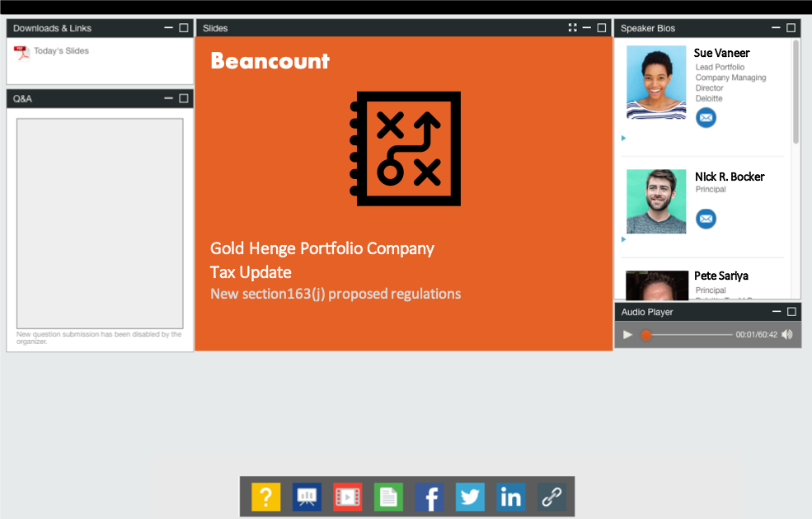
Task: Email Sue Vaneer via envelope icon
Action: [x=706, y=118]
